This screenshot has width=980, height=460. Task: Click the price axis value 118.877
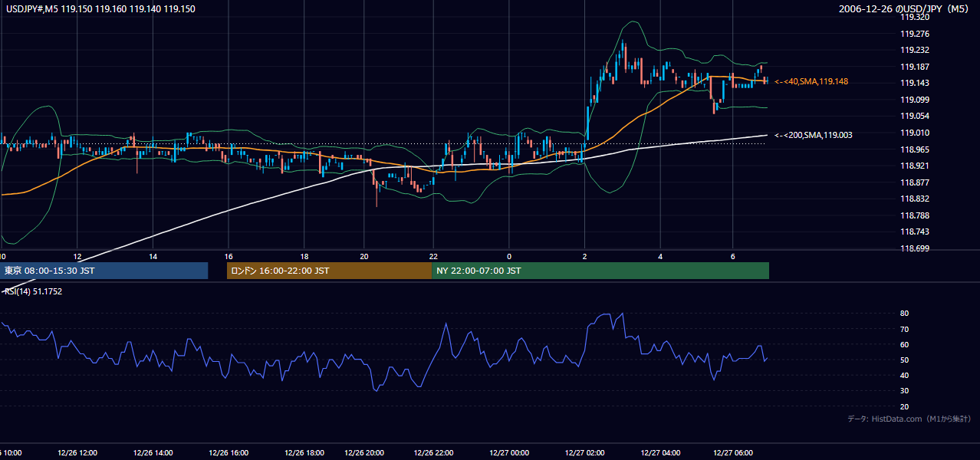(x=916, y=182)
